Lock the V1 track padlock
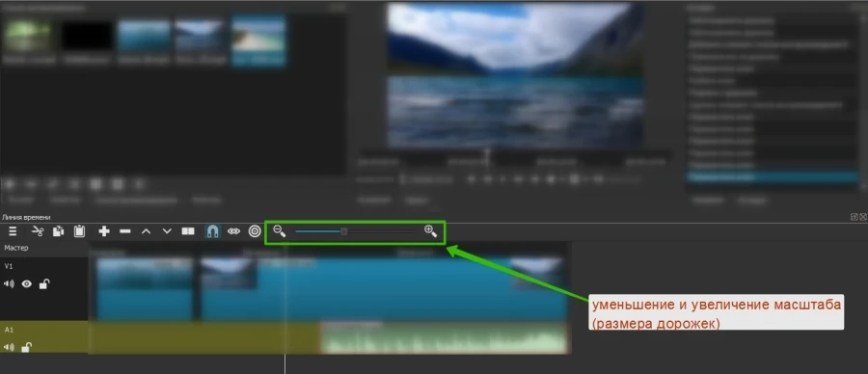Viewport: 868px width, 374px height. [44, 283]
